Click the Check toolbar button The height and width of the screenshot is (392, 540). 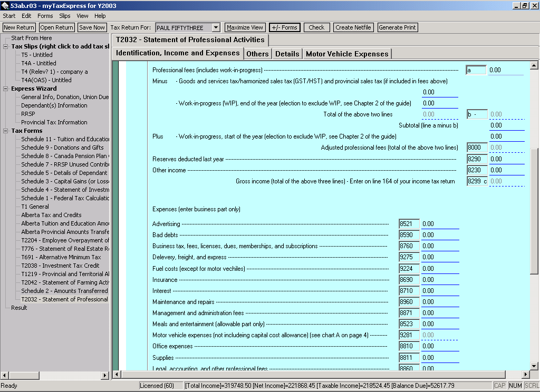(x=316, y=27)
